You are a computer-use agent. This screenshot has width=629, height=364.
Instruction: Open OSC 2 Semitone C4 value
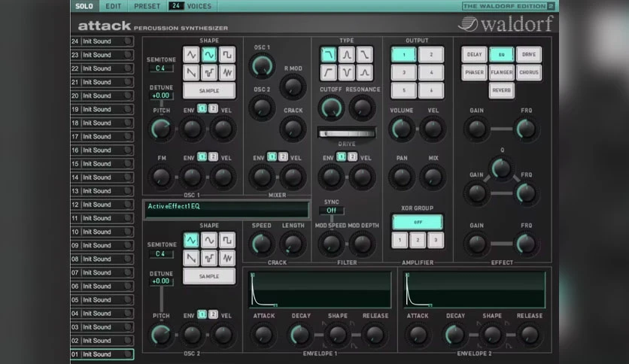click(160, 253)
